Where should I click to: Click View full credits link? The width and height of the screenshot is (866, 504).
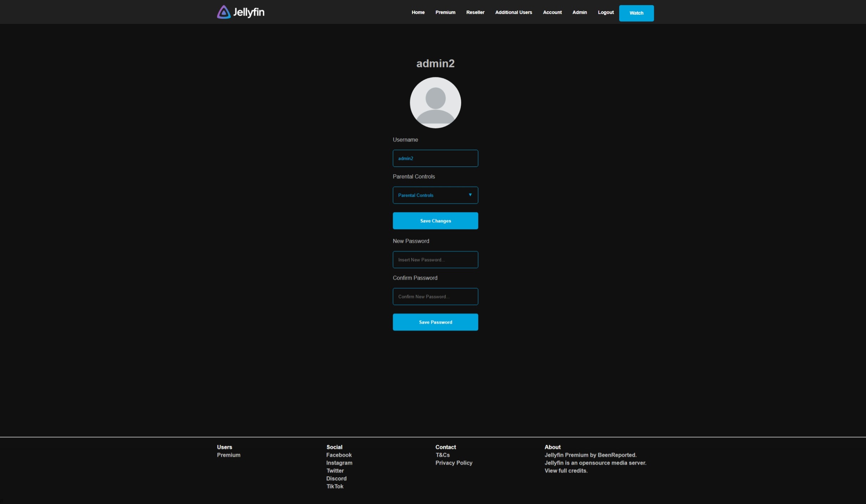[x=566, y=471]
